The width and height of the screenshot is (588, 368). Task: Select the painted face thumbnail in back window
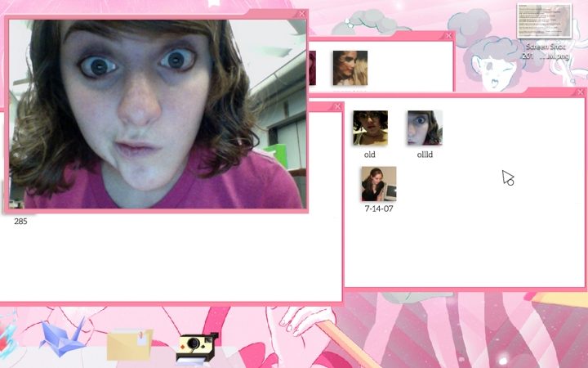(350, 68)
